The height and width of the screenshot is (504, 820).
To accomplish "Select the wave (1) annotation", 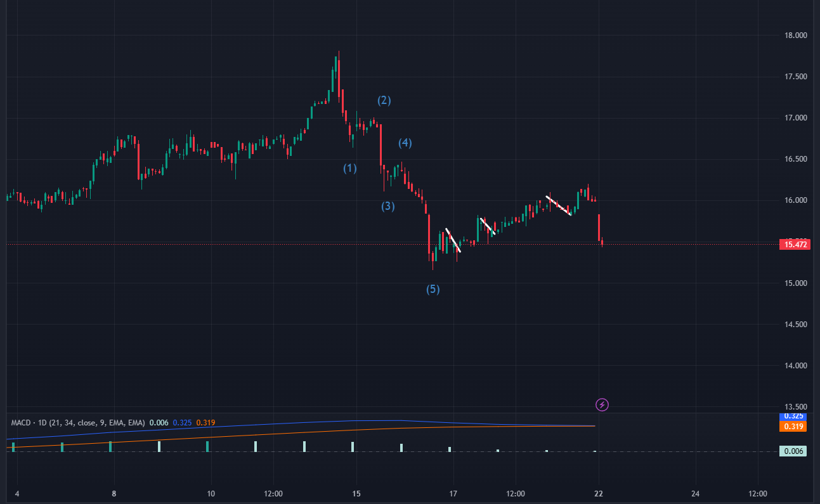I will (x=349, y=168).
